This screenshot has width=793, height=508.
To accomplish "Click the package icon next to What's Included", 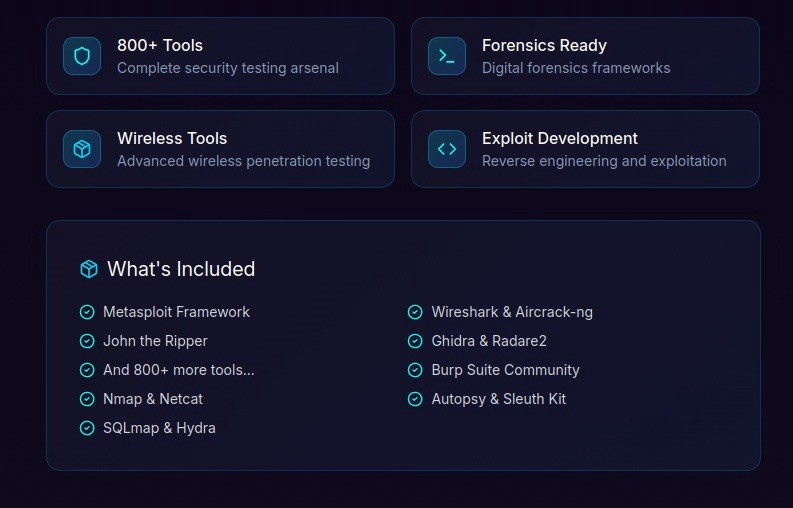I will click(89, 269).
